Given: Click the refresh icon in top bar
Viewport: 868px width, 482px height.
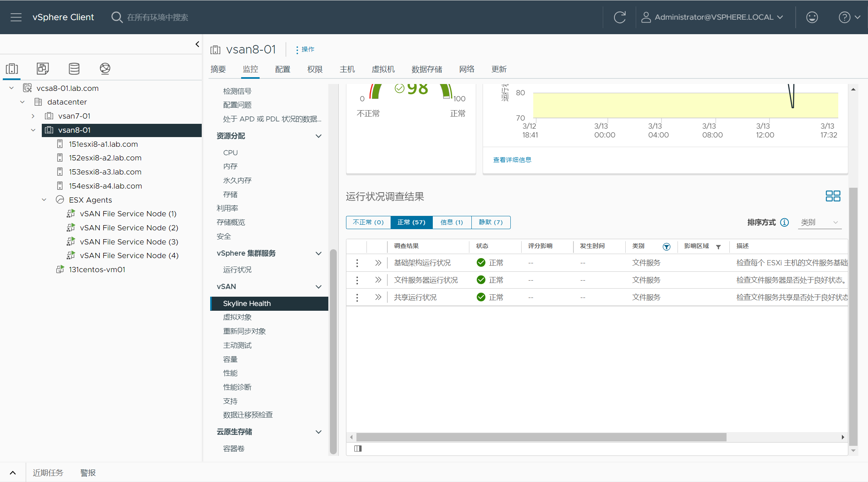Looking at the screenshot, I should (620, 17).
